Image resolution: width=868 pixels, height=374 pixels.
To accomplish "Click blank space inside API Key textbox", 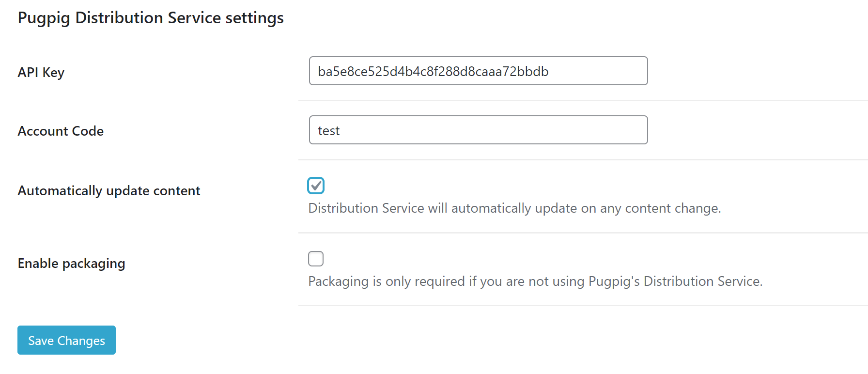I will point(598,71).
